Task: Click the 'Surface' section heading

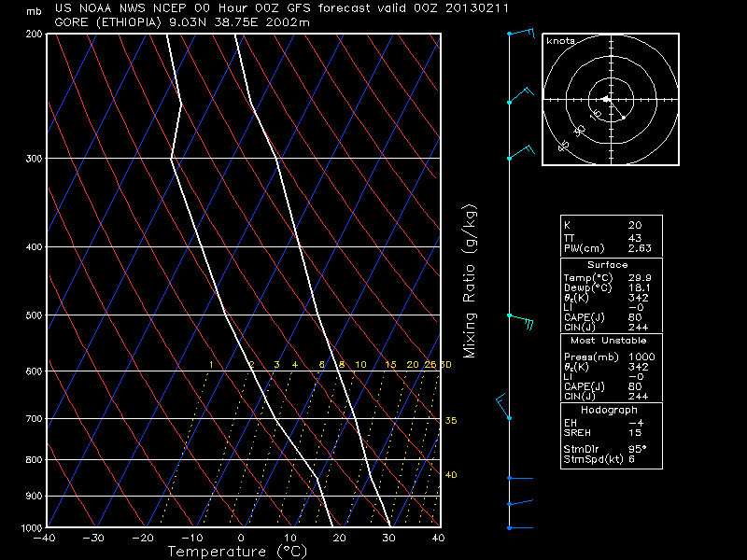Action: (x=608, y=265)
